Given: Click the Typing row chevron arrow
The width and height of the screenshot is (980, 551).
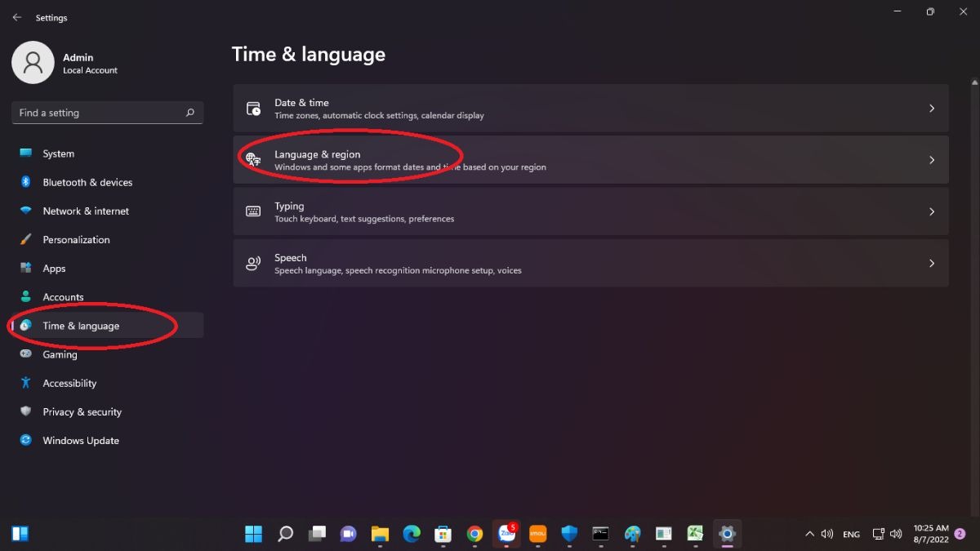Looking at the screenshot, I should [932, 211].
